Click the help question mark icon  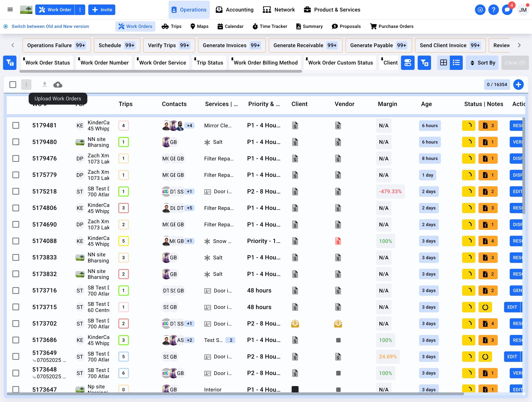coord(493,10)
